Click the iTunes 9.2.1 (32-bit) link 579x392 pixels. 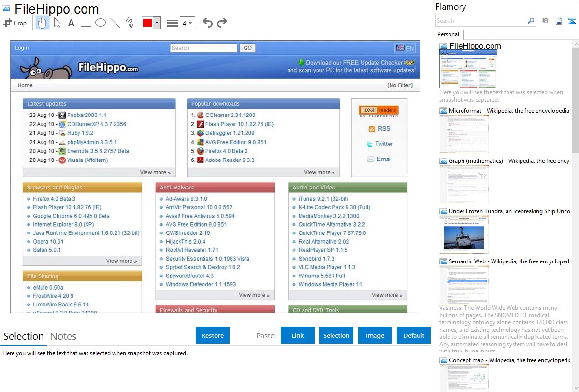click(x=323, y=199)
